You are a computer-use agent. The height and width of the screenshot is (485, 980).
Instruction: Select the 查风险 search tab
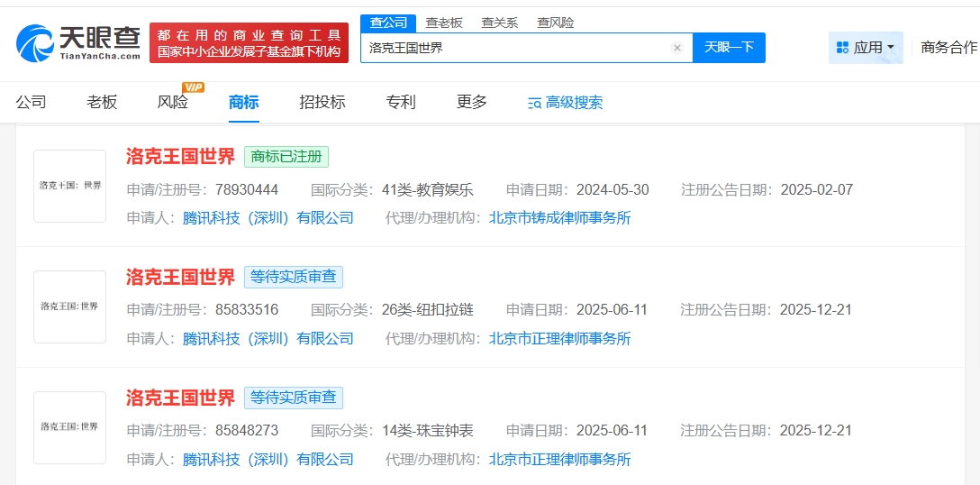[555, 23]
